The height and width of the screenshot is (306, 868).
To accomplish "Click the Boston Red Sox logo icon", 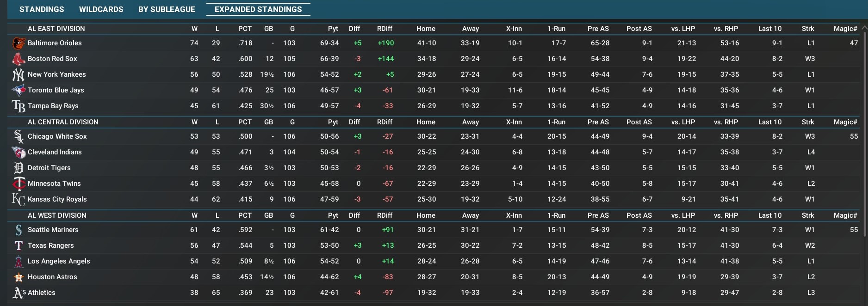I will click(x=19, y=59).
